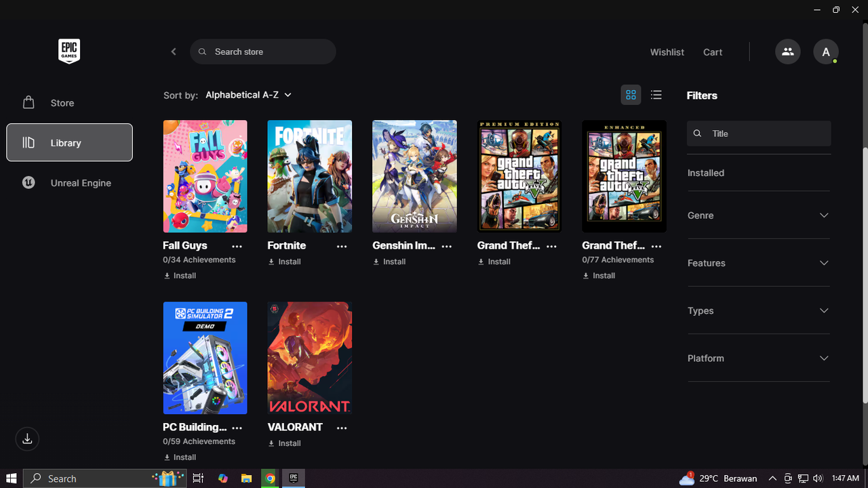Open the three-dot menu for Fall Guys
Screen dimensions: 868x488
pos(237,247)
